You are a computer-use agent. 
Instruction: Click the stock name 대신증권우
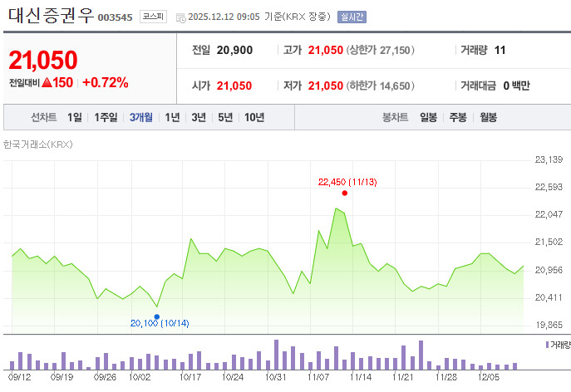click(x=51, y=16)
